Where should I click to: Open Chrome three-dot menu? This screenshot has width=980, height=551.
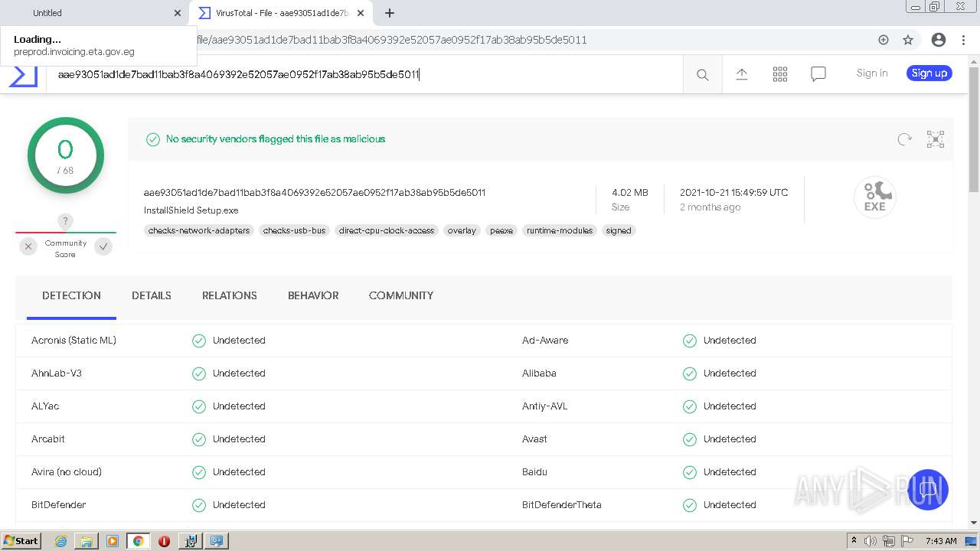(x=964, y=40)
